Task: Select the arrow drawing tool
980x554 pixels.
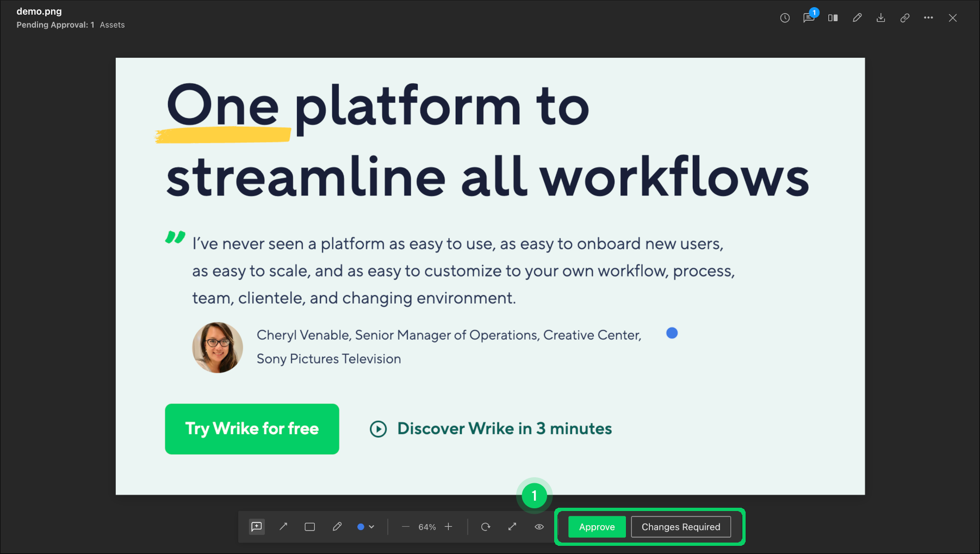Action: pos(283,527)
